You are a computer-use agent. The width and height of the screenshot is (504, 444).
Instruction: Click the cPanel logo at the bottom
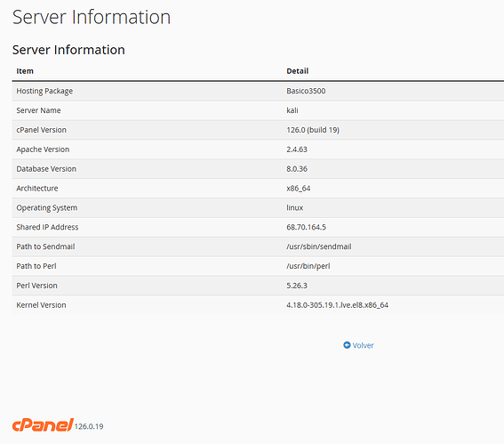[x=43, y=425]
